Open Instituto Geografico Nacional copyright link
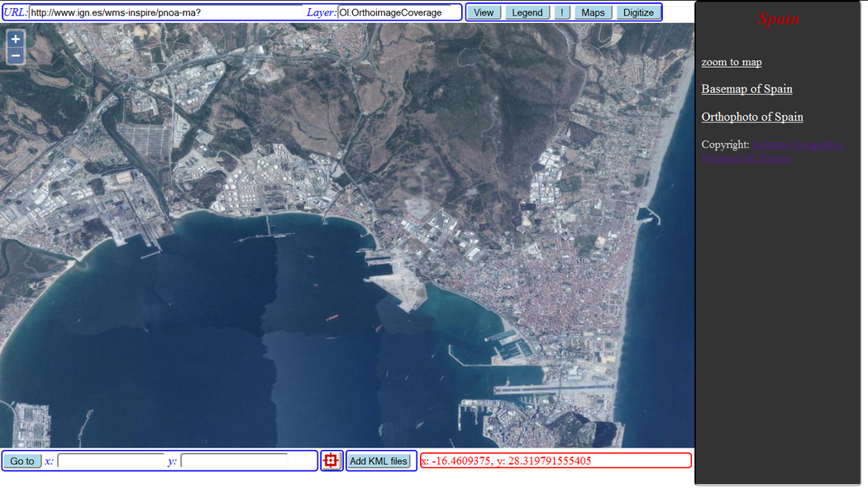 (x=797, y=145)
